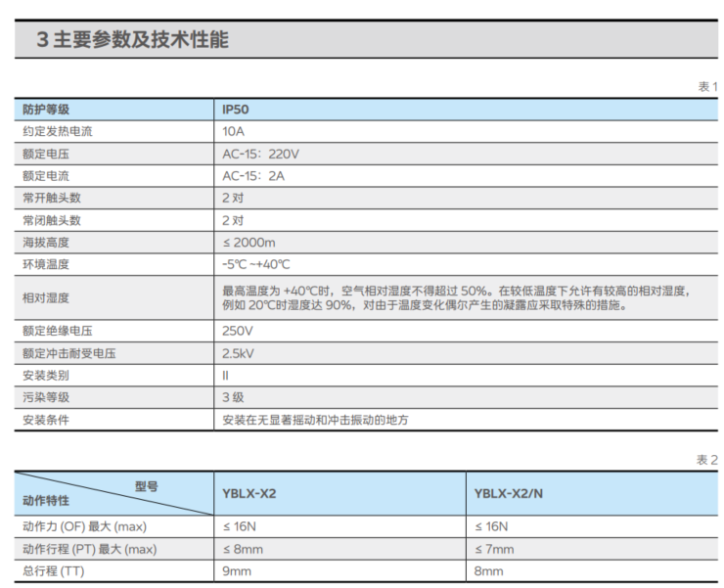
Task: Select the 常开触头数 label
Action: (52, 199)
